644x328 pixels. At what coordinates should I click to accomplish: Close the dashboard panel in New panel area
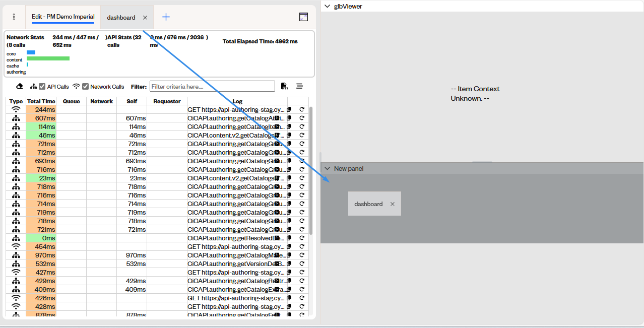coord(393,204)
